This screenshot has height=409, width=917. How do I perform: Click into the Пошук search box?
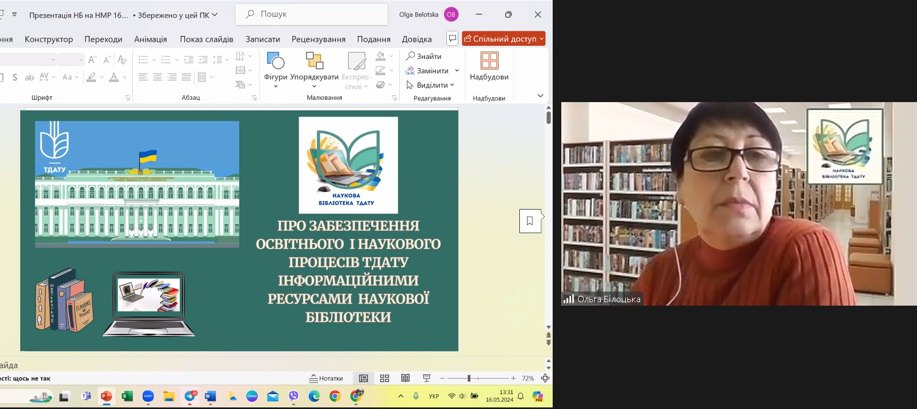[312, 15]
